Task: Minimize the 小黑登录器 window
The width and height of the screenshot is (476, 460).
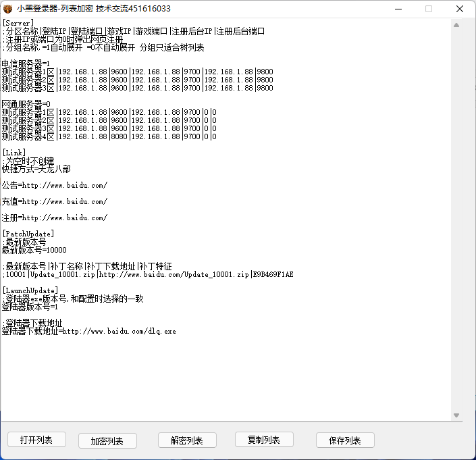Action: click(397, 9)
